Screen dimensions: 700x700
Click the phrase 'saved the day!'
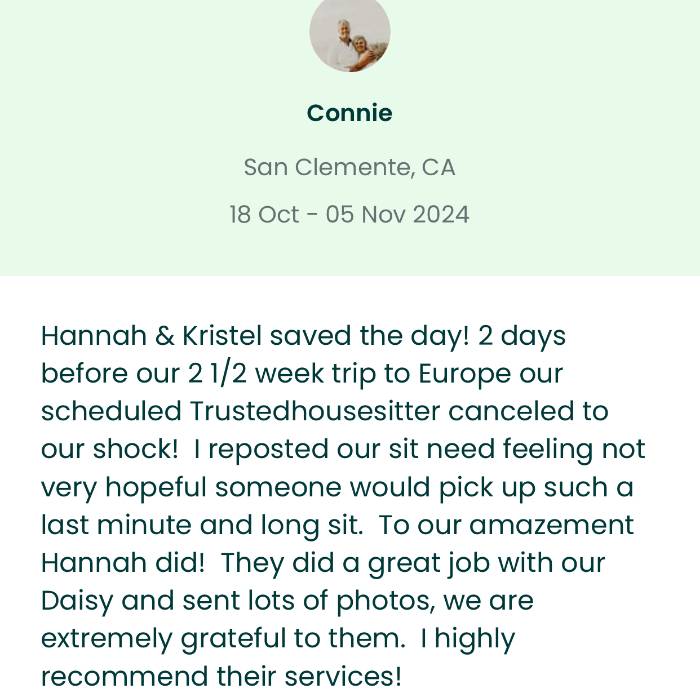pos(370,337)
